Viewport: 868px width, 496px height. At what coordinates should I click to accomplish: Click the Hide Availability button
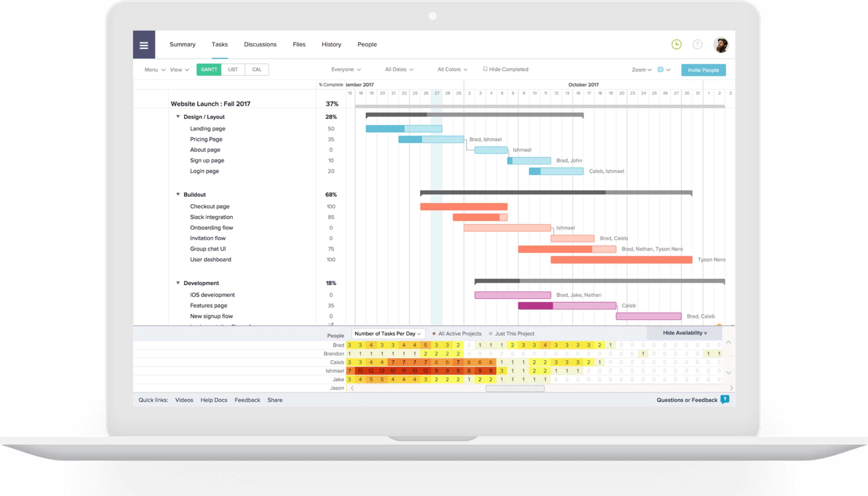[x=685, y=333]
